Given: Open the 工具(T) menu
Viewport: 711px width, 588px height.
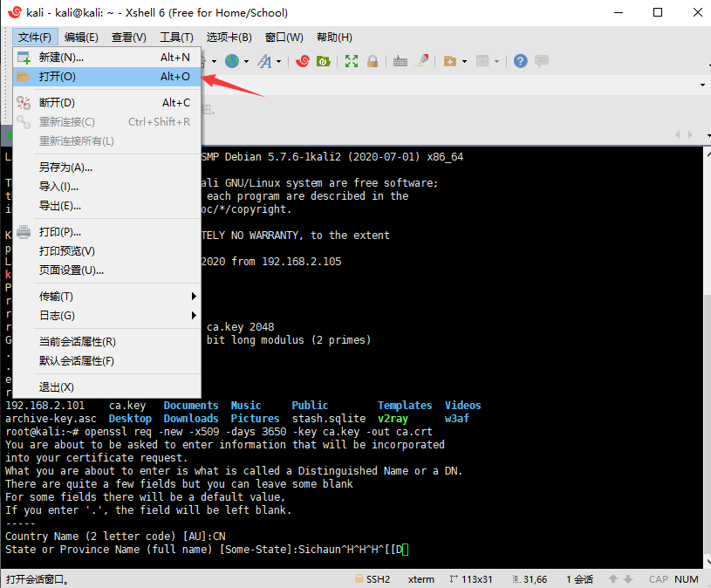Looking at the screenshot, I should click(x=176, y=37).
